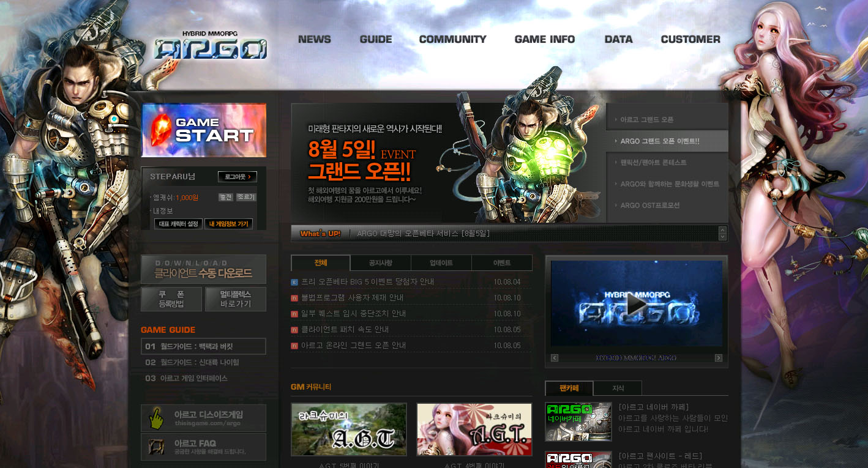The height and width of the screenshot is (468, 868).
Task: Click the 충전 charge button
Action: point(226,197)
